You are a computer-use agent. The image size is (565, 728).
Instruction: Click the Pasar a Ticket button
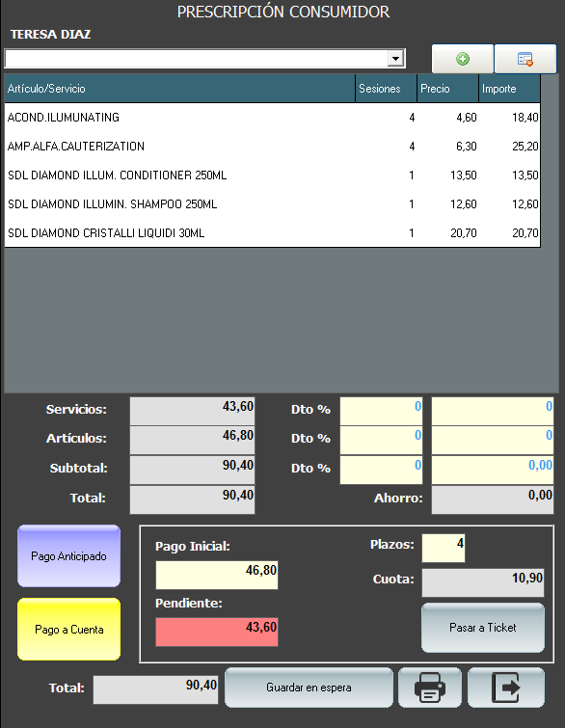483,628
